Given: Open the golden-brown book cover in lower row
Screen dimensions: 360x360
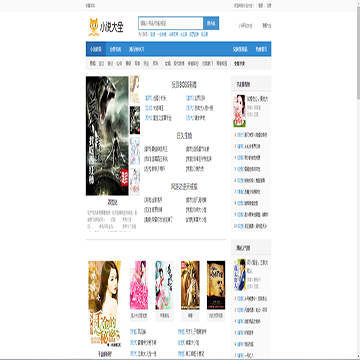Looking at the screenshot, I should point(190,285).
